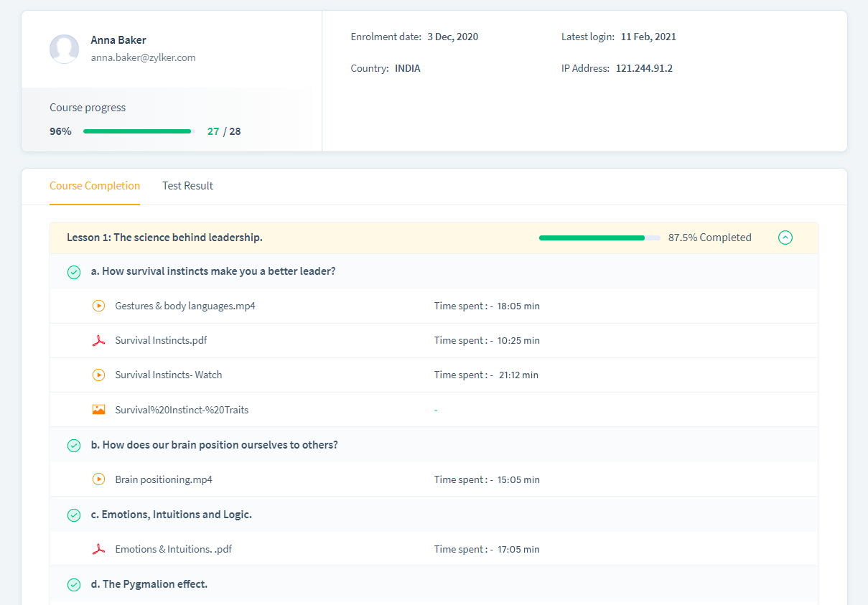
Task: Click the completed checkmark for Emotions, Intuitions and Logic
Action: pyautogui.click(x=74, y=515)
